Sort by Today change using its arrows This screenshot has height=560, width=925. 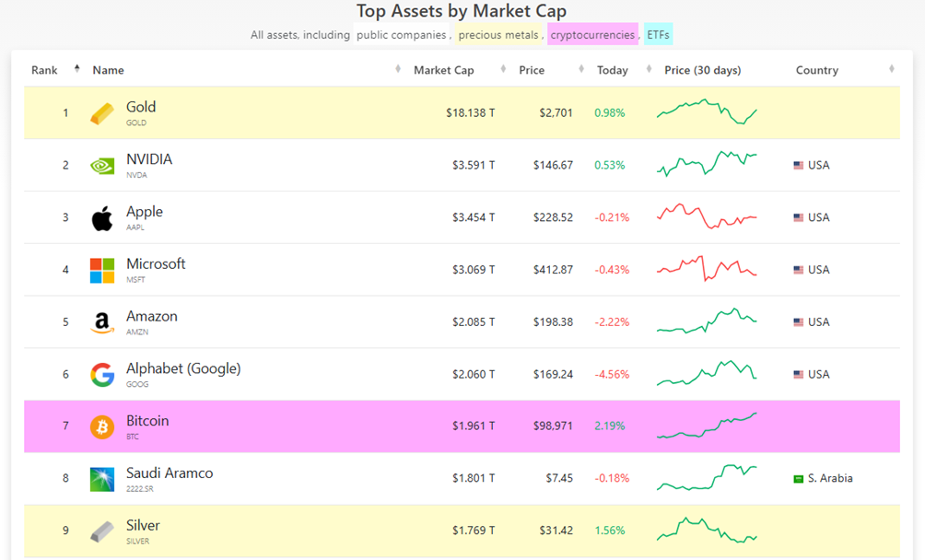point(649,69)
